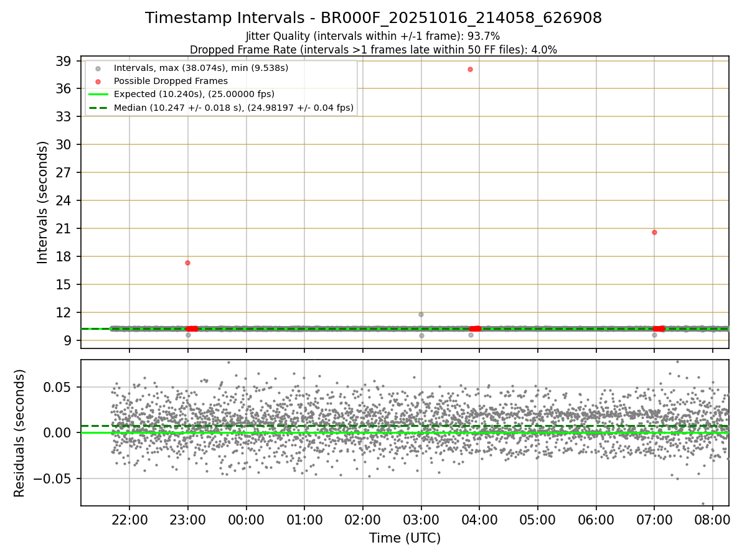Screen dimensions: 747x560
Task: Click the '02:00' time axis label
Action: click(x=363, y=520)
